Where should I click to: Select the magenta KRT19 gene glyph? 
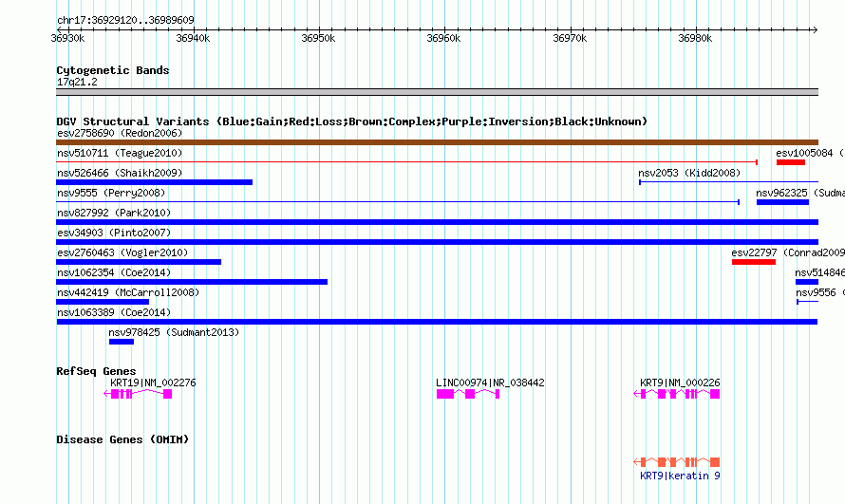138,394
